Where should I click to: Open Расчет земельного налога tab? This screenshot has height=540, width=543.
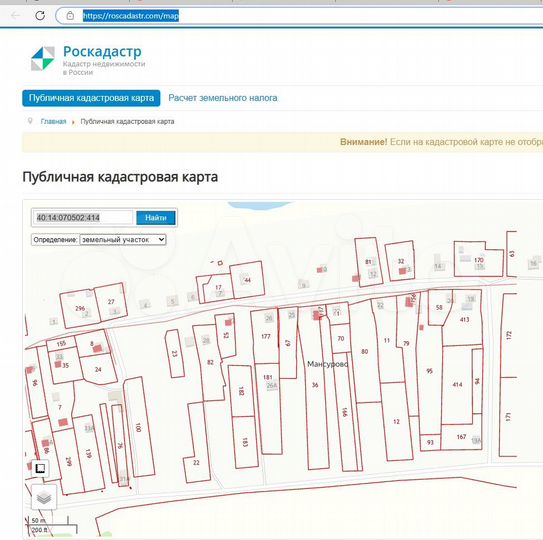click(223, 98)
